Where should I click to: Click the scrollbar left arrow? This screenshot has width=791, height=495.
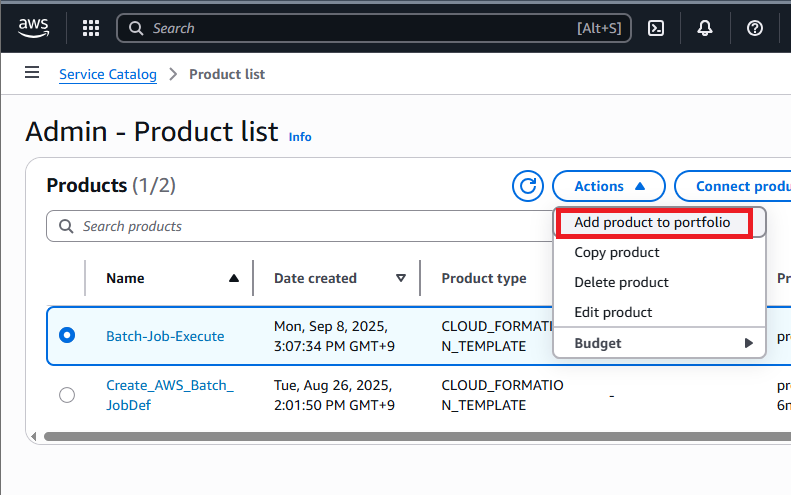(x=34, y=436)
